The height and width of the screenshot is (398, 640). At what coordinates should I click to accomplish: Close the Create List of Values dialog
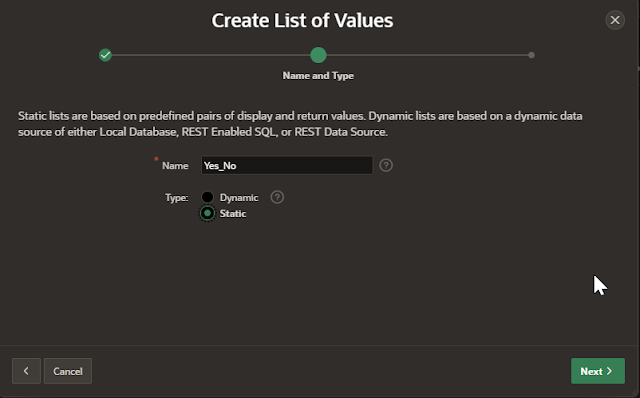tap(615, 20)
